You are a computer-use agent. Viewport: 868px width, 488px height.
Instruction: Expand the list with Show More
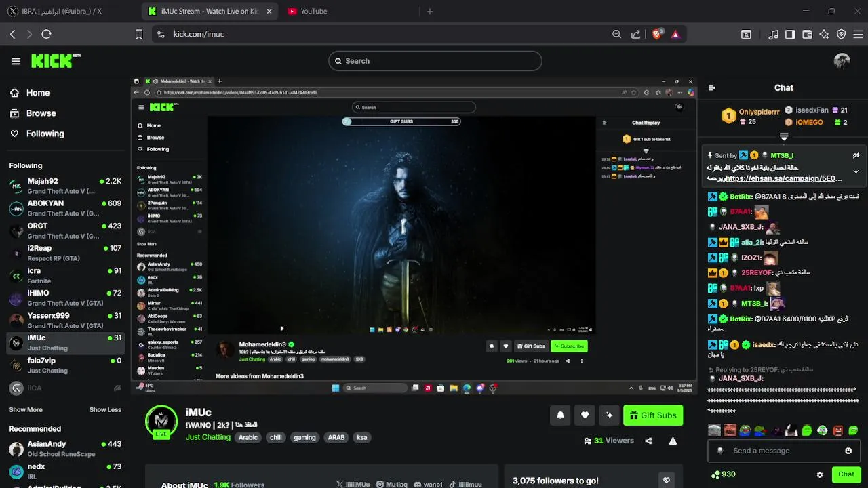click(26, 409)
